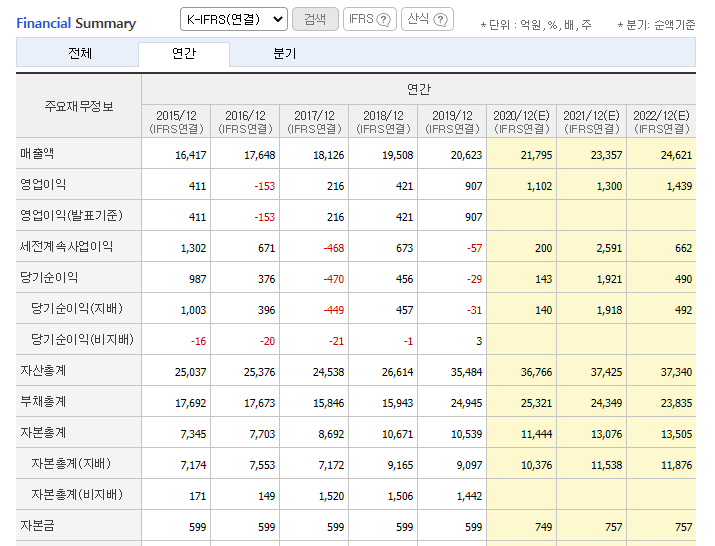715x546 pixels.
Task: Switch to the 분기 quarterly tab
Action: [285, 53]
